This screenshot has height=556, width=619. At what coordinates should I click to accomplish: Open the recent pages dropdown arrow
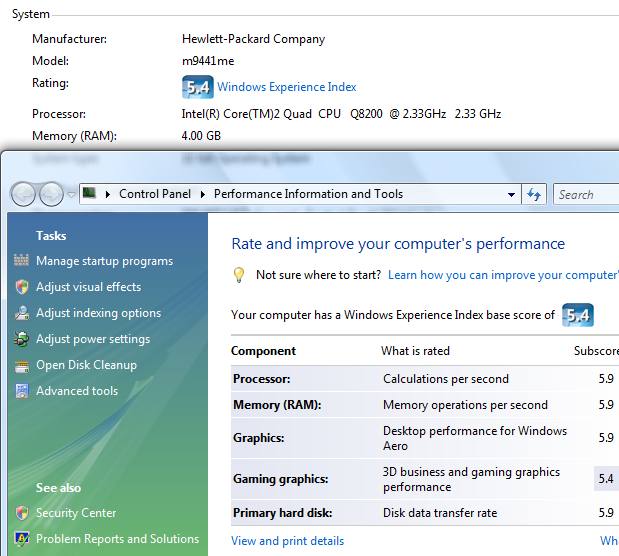click(71, 194)
